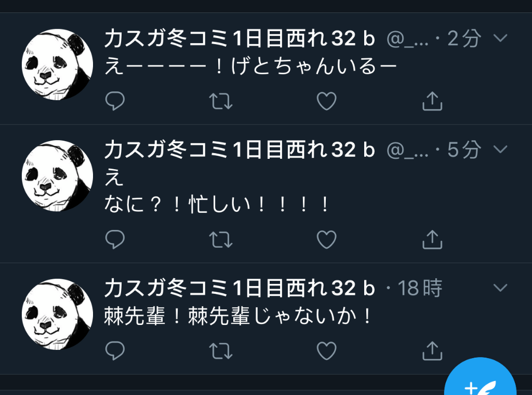Open options chevron on 5分 tweet
The image size is (532, 395).
pyautogui.click(x=500, y=149)
